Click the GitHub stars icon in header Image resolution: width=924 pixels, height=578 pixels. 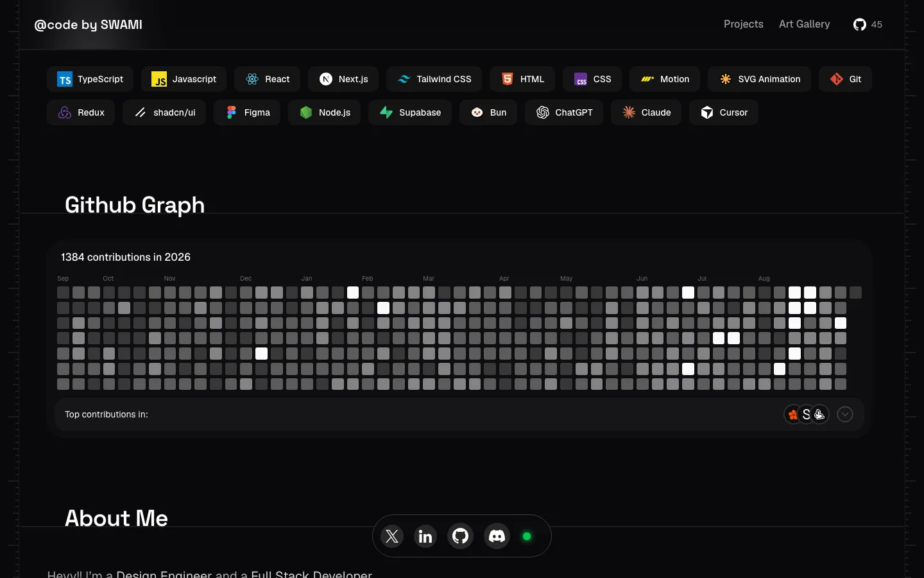pos(860,24)
